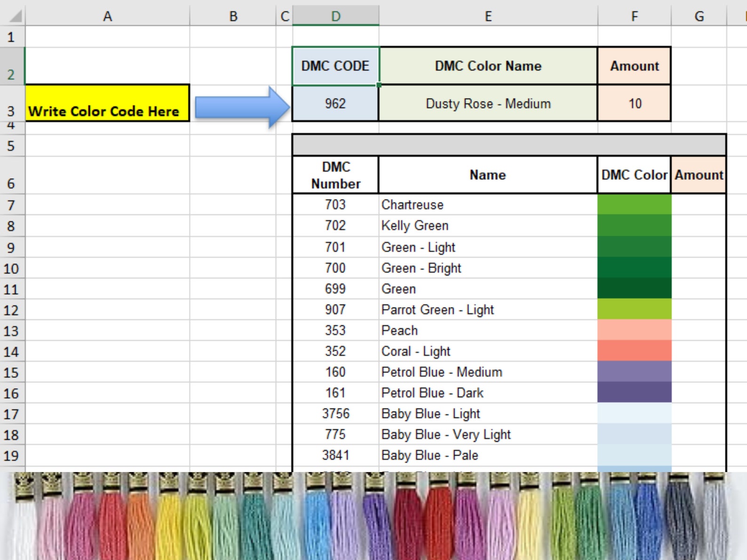The image size is (747, 560).
Task: Click the 'DMC Color Name' header cell
Action: pyautogui.click(x=488, y=66)
